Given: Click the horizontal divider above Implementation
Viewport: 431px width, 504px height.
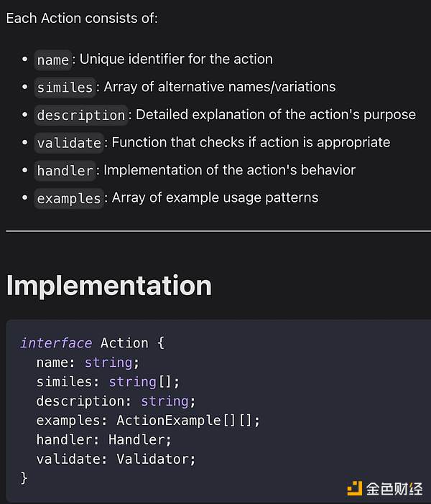Looking at the screenshot, I should [x=215, y=231].
